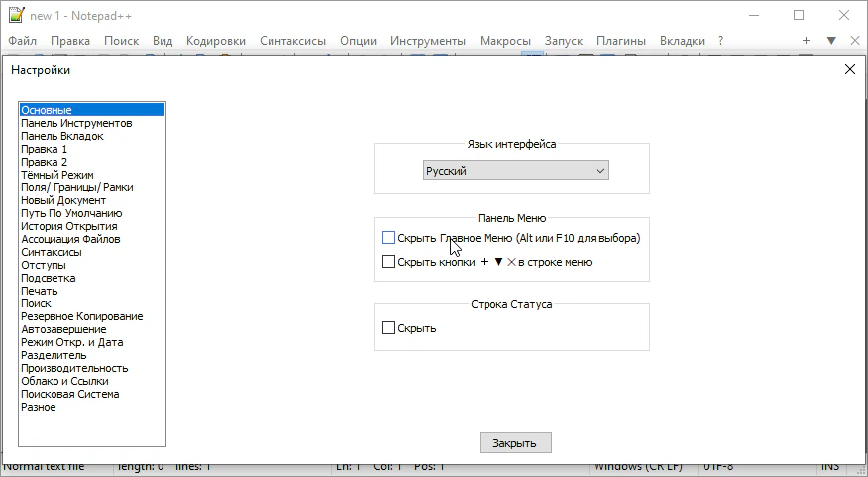Image resolution: width=868 pixels, height=477 pixels.
Task: Open the question mark help menu
Action: 721,41
